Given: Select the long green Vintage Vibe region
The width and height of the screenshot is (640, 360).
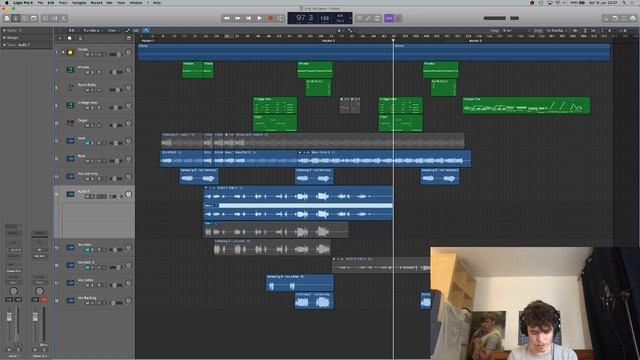Looking at the screenshot, I should pyautogui.click(x=526, y=105).
